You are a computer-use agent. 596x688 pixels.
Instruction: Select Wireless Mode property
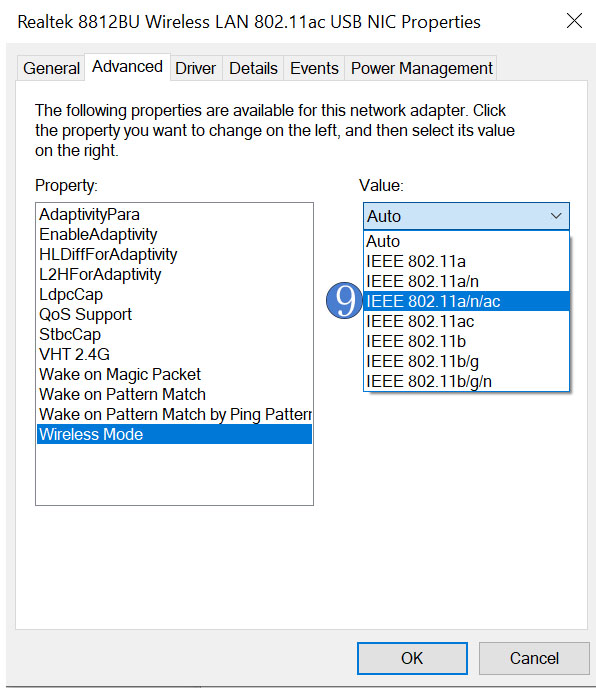[x=174, y=434]
